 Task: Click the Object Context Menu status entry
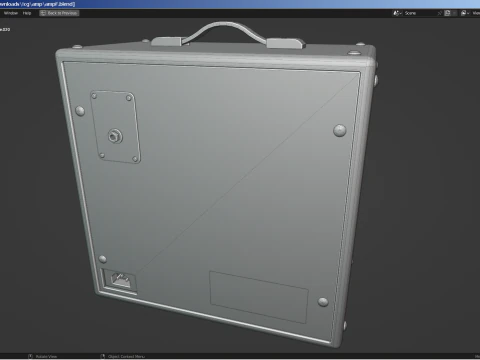click(x=123, y=356)
